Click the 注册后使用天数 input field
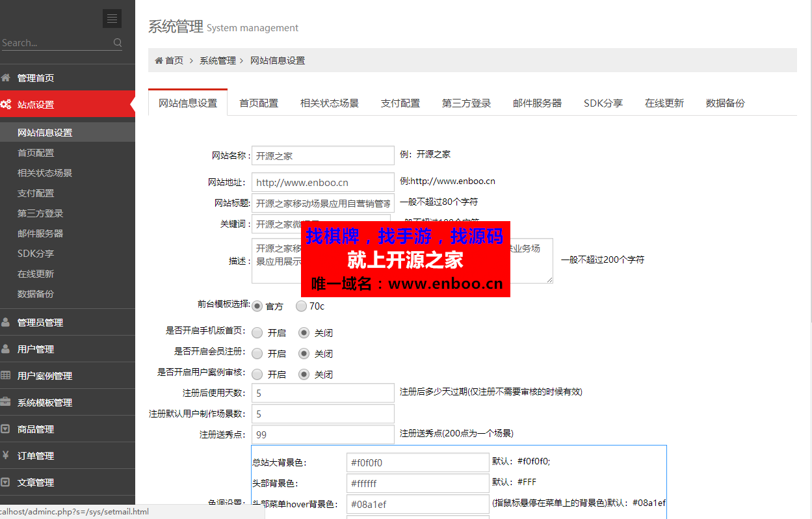 tap(322, 393)
